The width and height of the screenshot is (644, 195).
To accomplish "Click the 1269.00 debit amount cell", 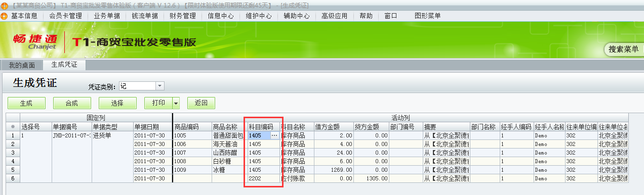I will pyautogui.click(x=334, y=169).
